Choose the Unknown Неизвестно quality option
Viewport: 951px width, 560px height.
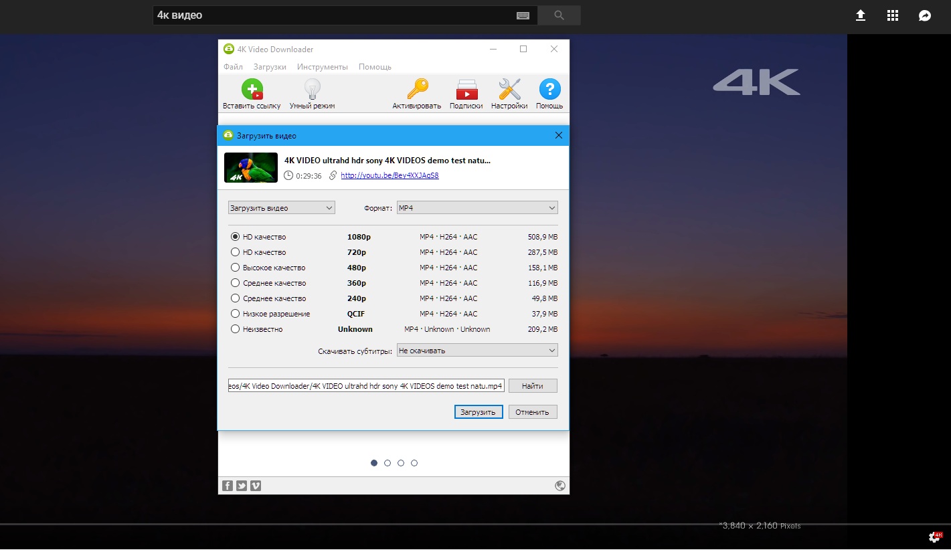tap(235, 329)
